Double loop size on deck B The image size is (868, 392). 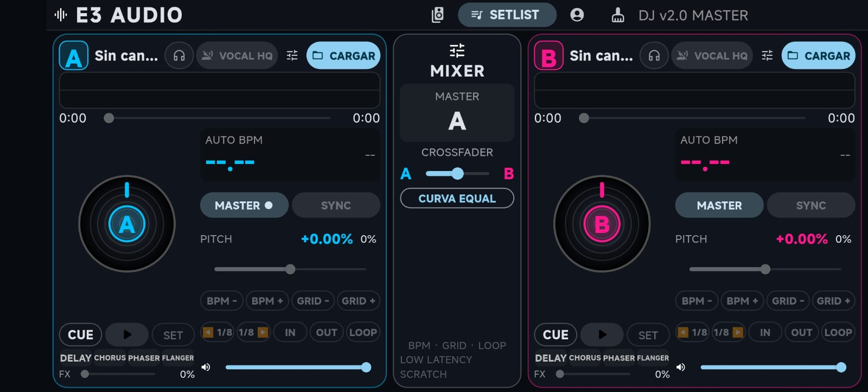(x=729, y=332)
